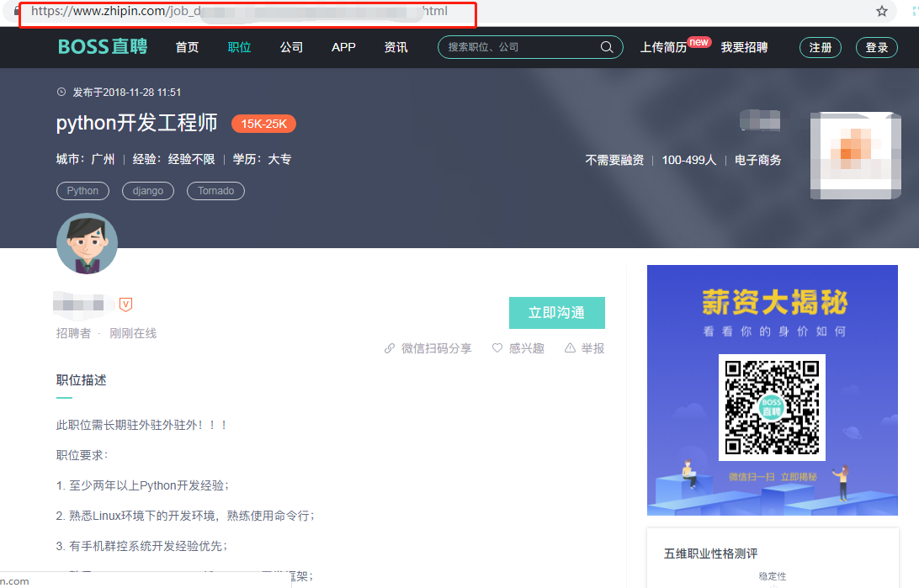The width and height of the screenshot is (919, 588).
Task: Open 职位 navigation item
Action: (x=239, y=47)
